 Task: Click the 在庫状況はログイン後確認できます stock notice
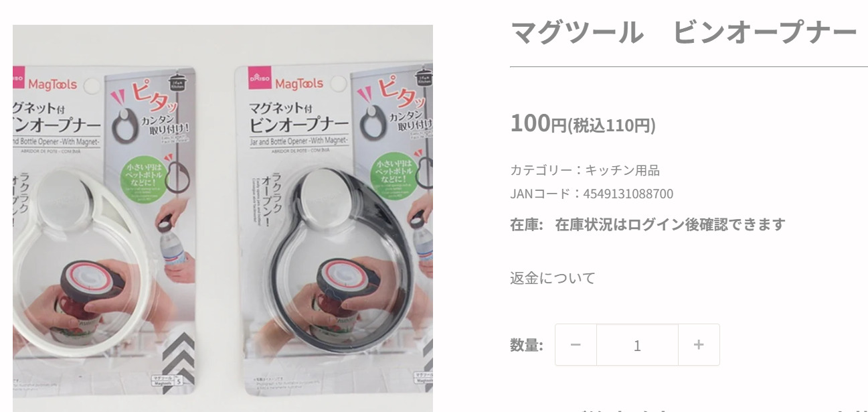click(x=670, y=224)
